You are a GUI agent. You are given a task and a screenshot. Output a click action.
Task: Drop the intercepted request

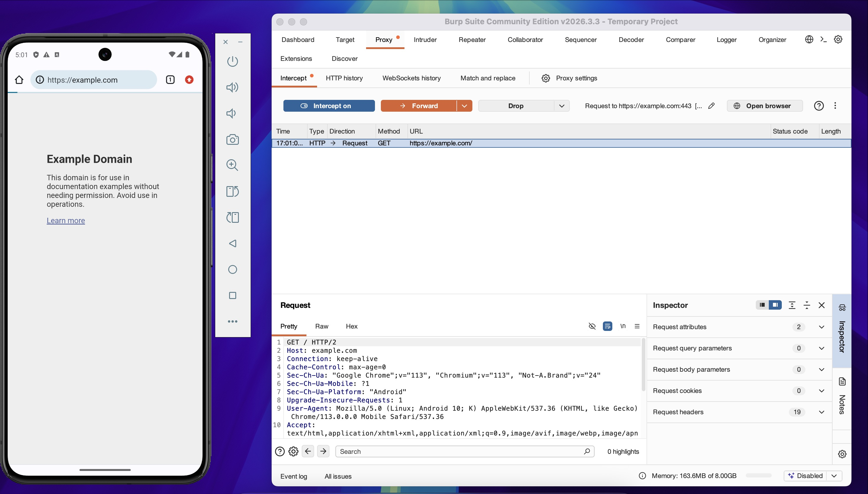pyautogui.click(x=516, y=106)
